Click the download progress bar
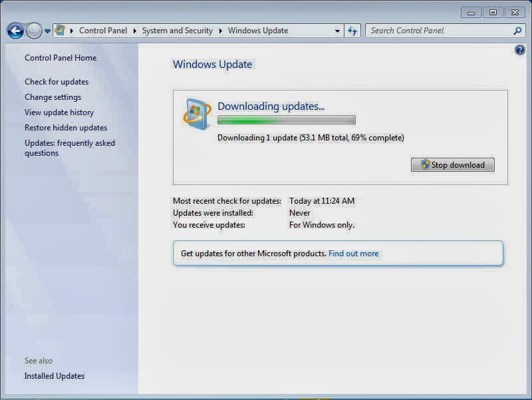 pyautogui.click(x=287, y=120)
